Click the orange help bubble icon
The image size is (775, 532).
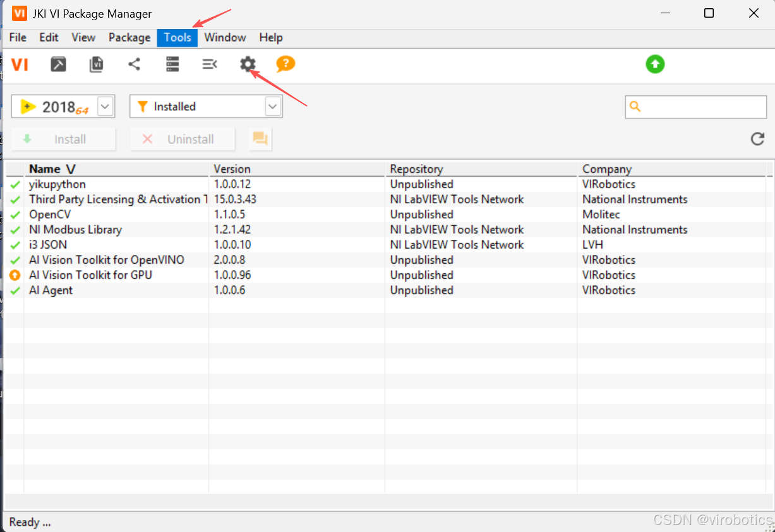point(285,64)
